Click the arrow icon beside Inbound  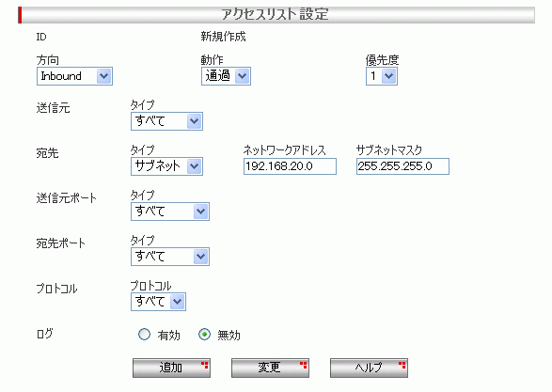tap(103, 76)
